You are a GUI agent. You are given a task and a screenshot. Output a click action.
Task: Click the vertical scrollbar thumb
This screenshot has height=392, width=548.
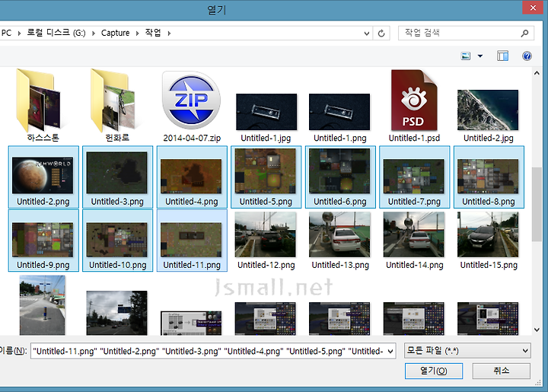[537, 205]
